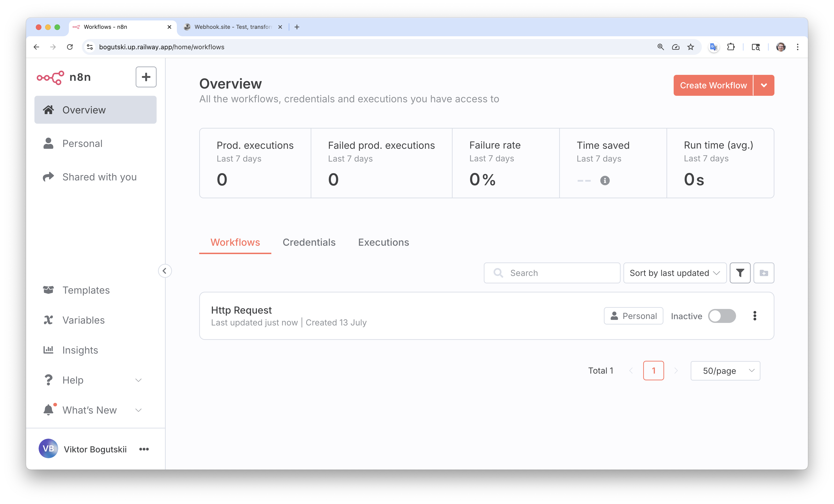The height and width of the screenshot is (504, 834).
Task: Click the plus icon beside n8n logo
Action: [x=146, y=77]
